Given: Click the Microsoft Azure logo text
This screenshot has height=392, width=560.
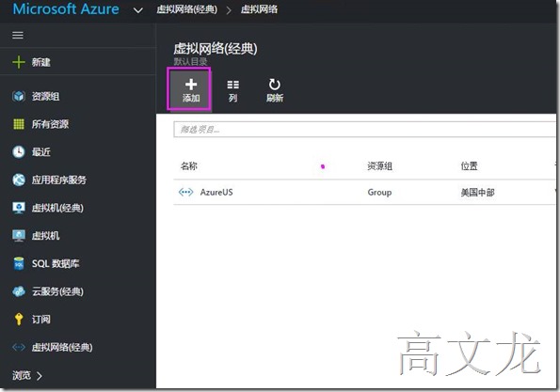Looking at the screenshot, I should [x=66, y=9].
